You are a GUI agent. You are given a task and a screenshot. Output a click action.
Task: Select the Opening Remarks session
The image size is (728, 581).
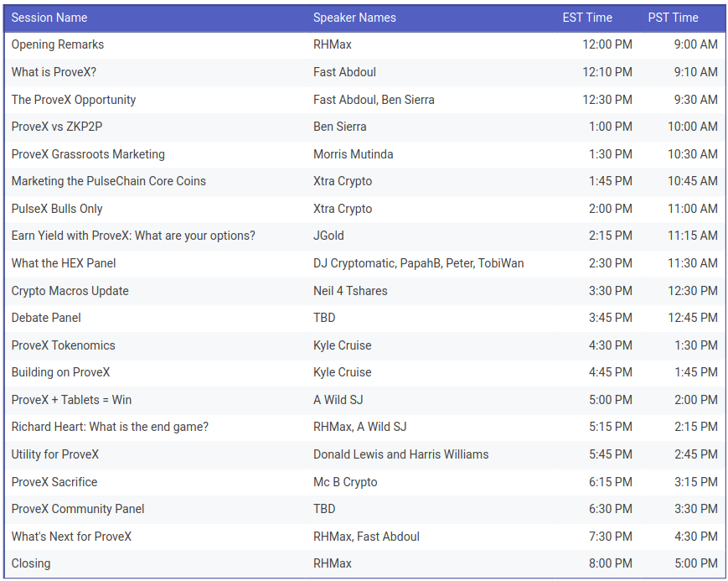[x=58, y=44]
